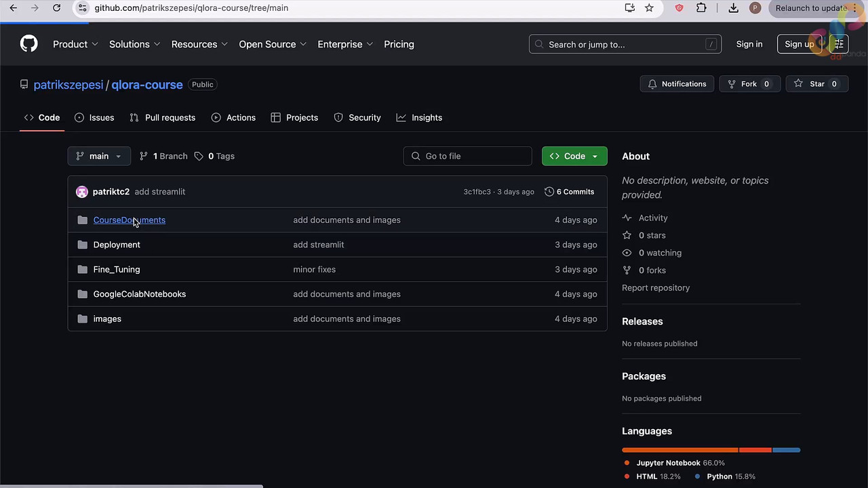Click the Search or jump to field
Screen dimensions: 868x488
[x=625, y=44]
